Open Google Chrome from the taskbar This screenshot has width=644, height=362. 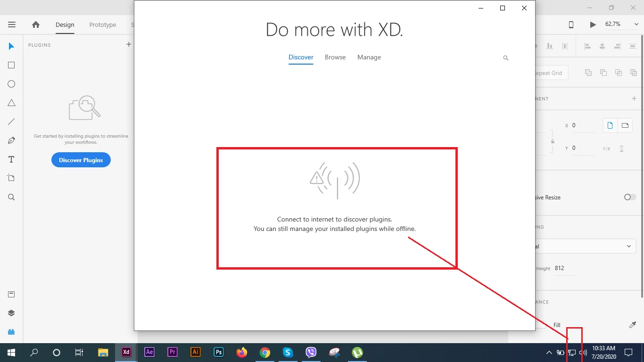265,353
